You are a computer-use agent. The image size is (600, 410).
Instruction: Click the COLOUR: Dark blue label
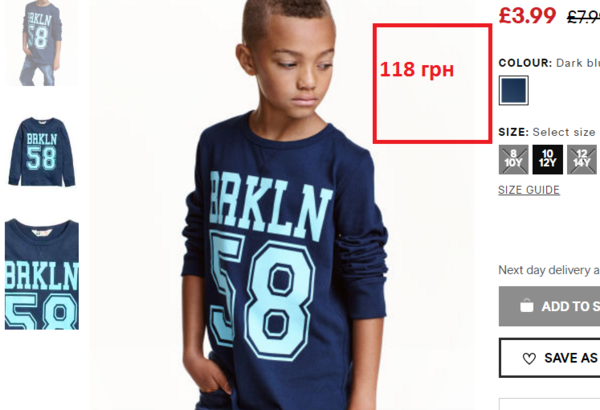point(549,63)
